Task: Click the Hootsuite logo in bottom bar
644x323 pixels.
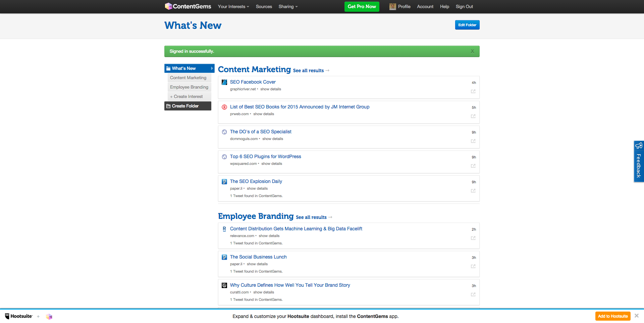Action: pos(19,316)
